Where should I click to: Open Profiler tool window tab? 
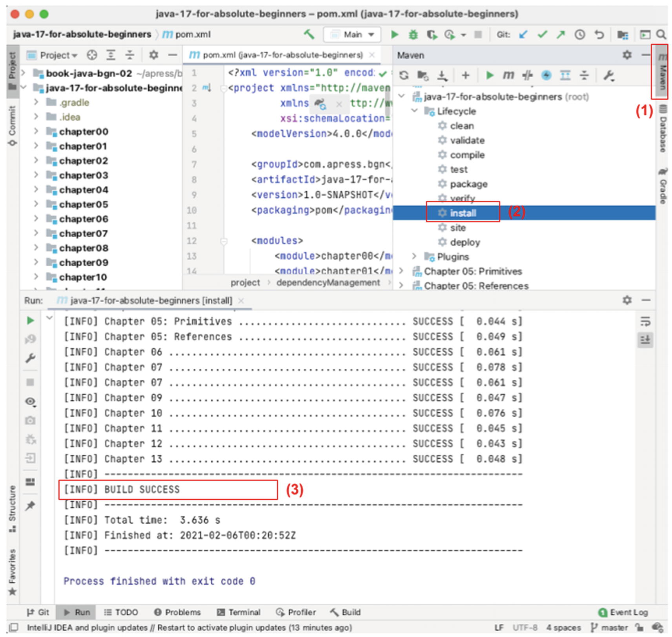pos(296,612)
